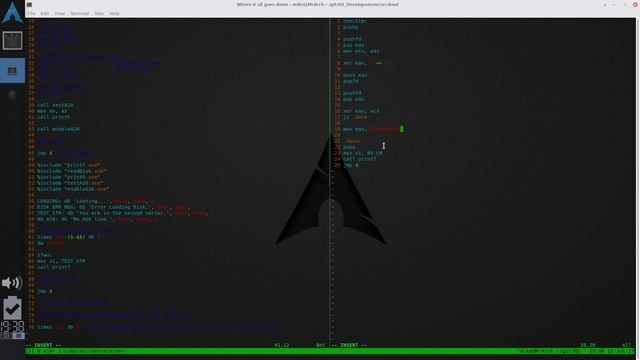Click the 'push eax' line in right pane
Image resolution: width=640 pixels, height=360 pixels.
[355, 75]
